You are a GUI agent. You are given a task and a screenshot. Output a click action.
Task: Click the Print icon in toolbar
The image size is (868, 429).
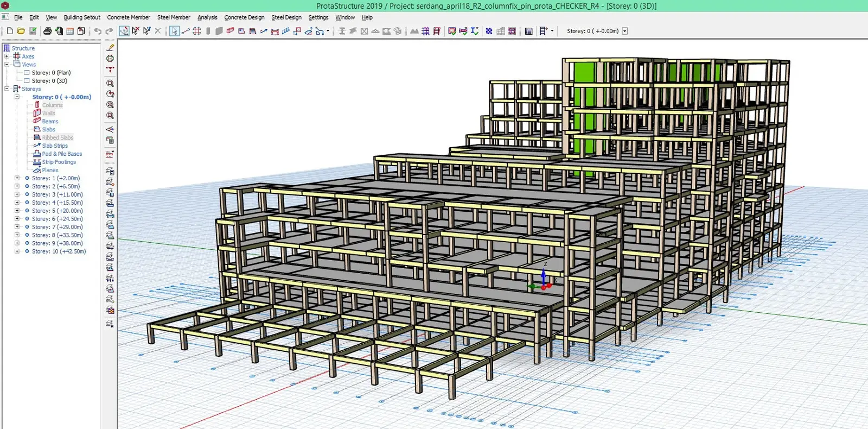[x=48, y=31]
